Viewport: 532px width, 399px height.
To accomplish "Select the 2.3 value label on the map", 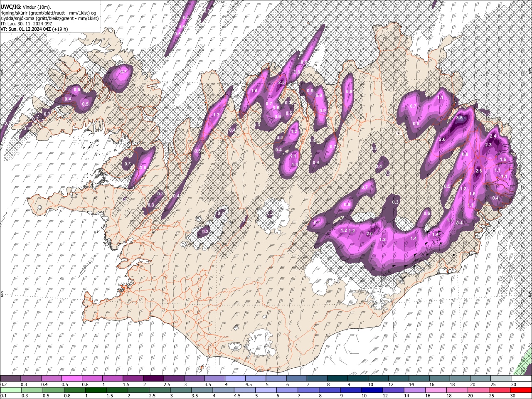I will pyautogui.click(x=488, y=145).
